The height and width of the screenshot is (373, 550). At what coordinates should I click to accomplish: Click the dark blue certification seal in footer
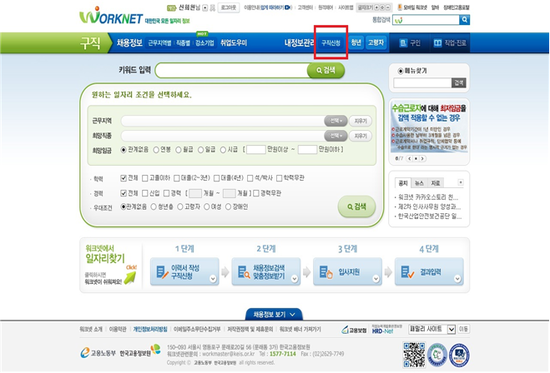(x=460, y=355)
